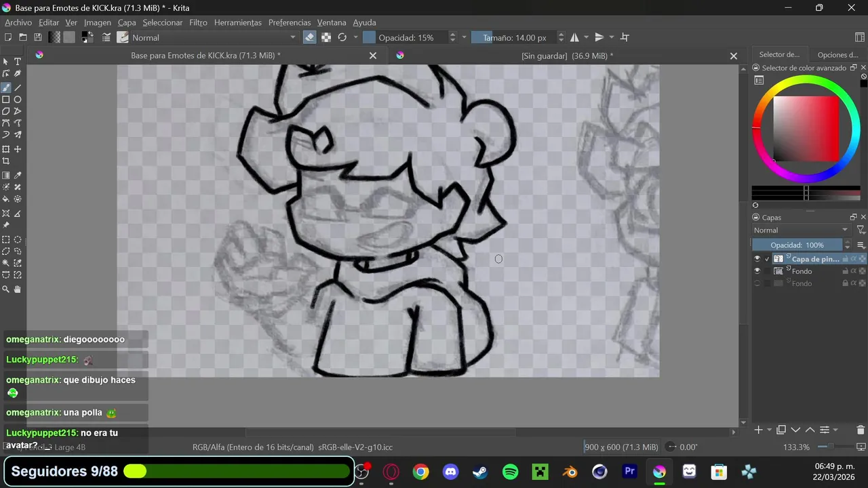Switch to the Sin guardar document tab
The image size is (868, 488).
[x=567, y=56]
